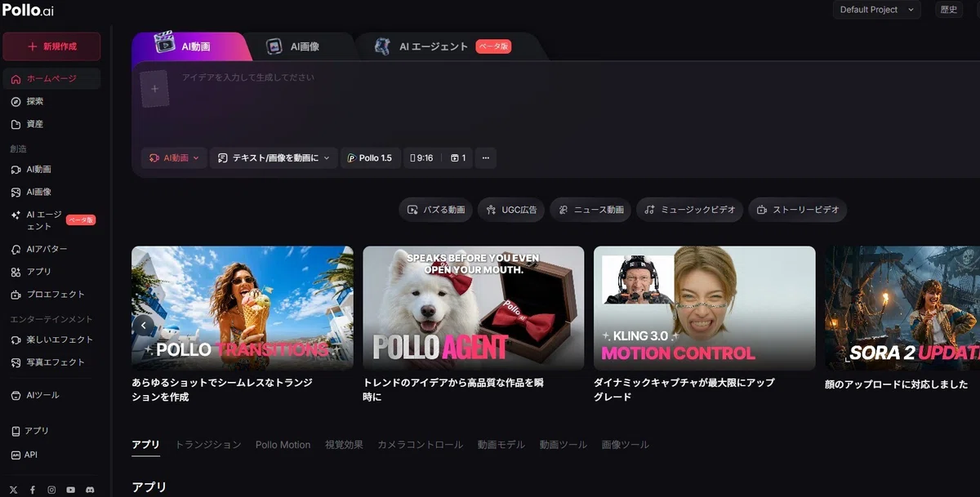Select the 動画ツール category tab

pyautogui.click(x=563, y=445)
